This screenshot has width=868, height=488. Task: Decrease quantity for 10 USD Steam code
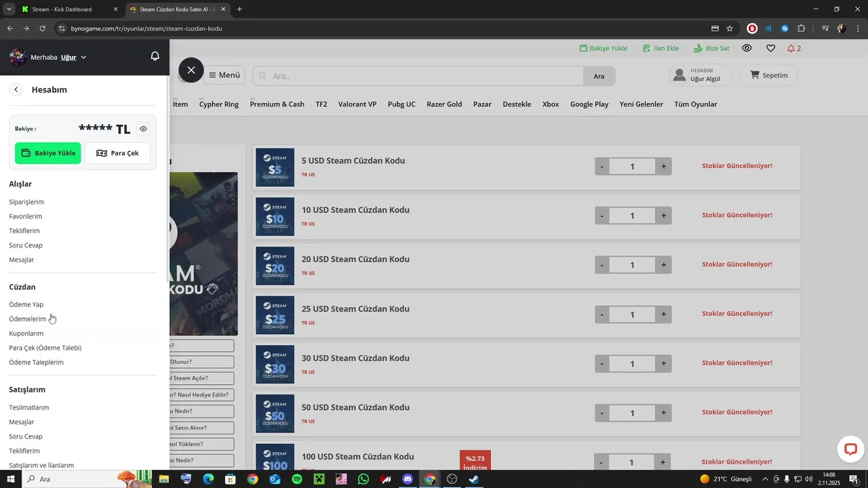pyautogui.click(x=601, y=216)
